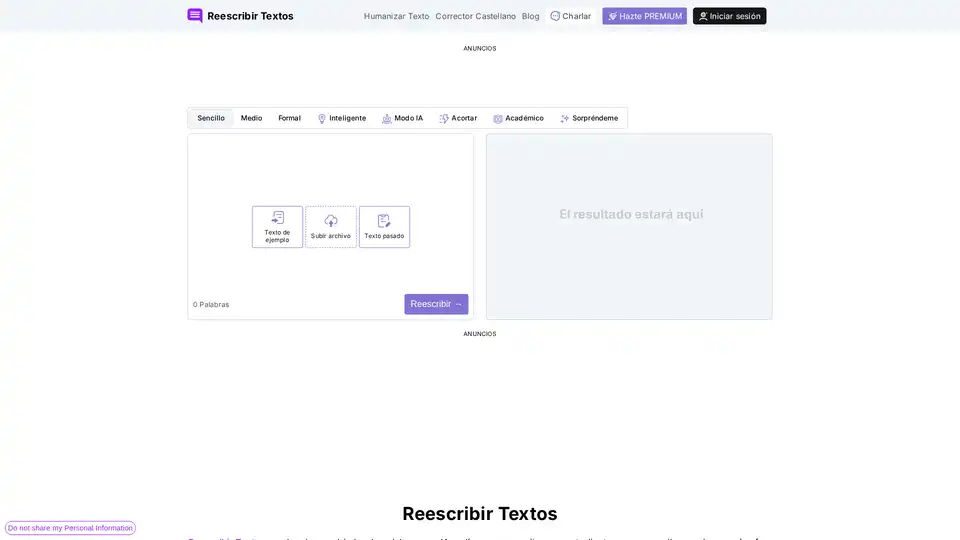The width and height of the screenshot is (960, 540).
Task: Go to Corrector Castellano
Action: tap(475, 16)
